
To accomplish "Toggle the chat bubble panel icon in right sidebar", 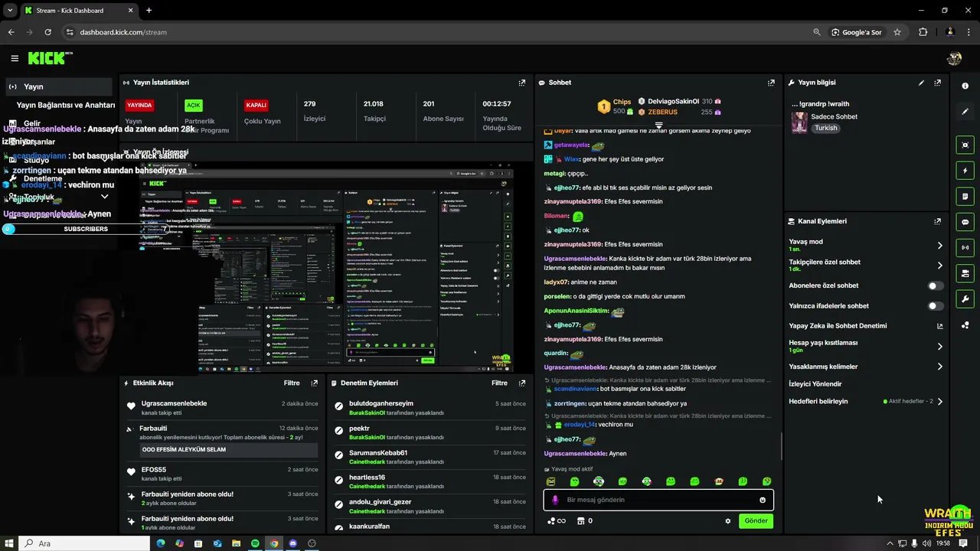I will (965, 222).
